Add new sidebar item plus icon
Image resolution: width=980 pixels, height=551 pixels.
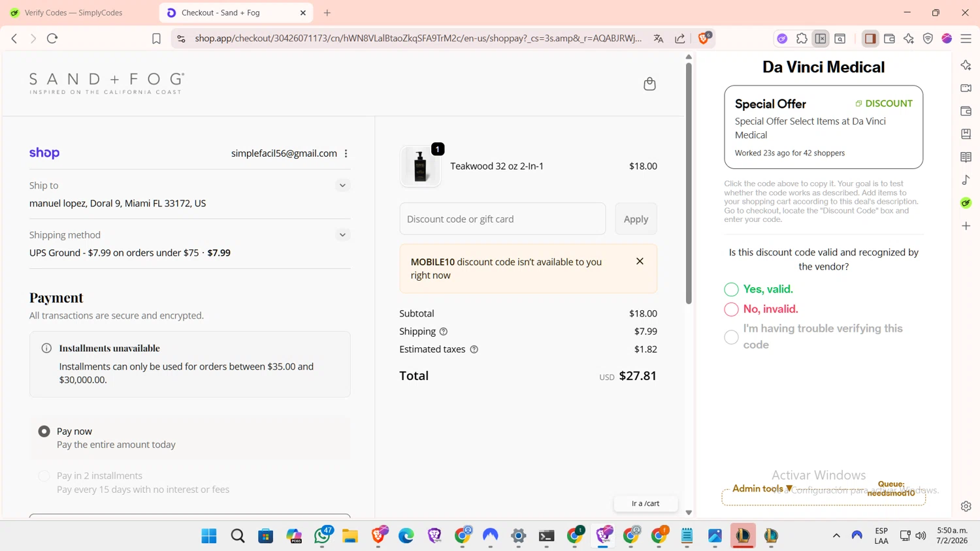[966, 226]
